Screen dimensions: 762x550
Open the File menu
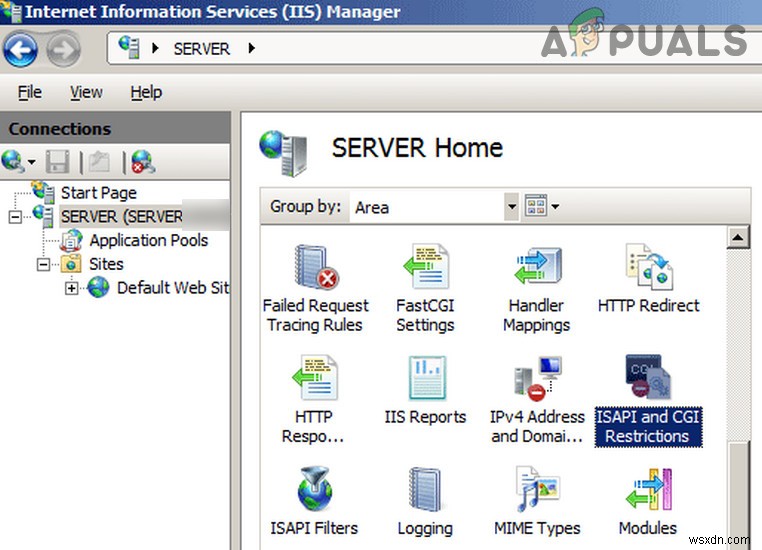[x=30, y=92]
